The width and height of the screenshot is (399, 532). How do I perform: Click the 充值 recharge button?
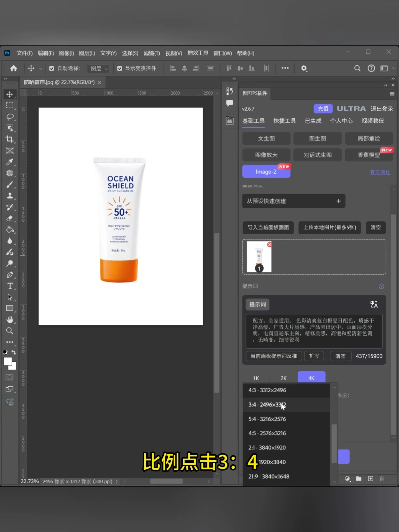[323, 109]
